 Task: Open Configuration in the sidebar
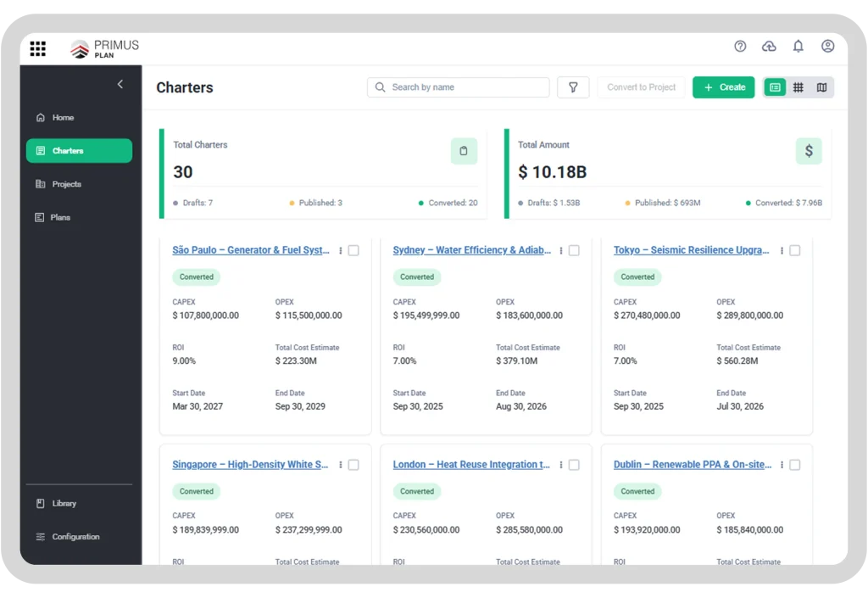click(79, 537)
